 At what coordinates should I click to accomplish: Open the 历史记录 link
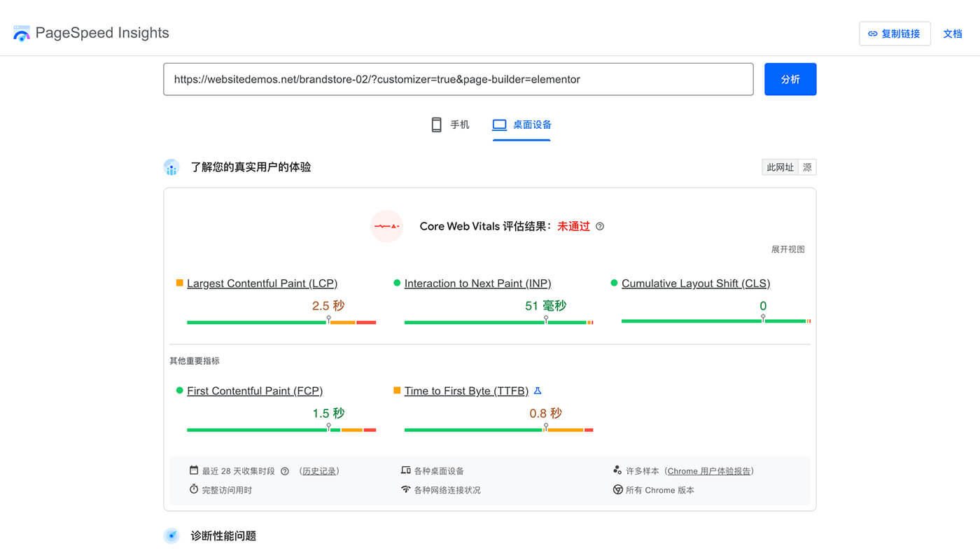click(x=319, y=471)
